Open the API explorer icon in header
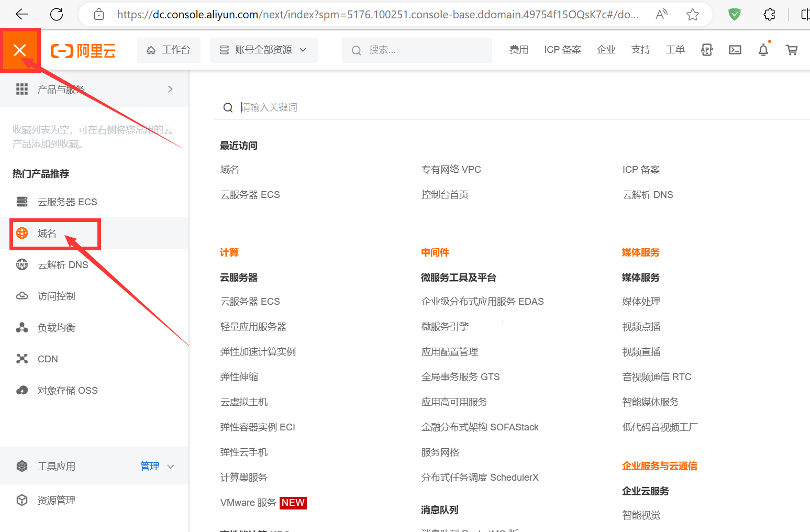 [x=707, y=50]
